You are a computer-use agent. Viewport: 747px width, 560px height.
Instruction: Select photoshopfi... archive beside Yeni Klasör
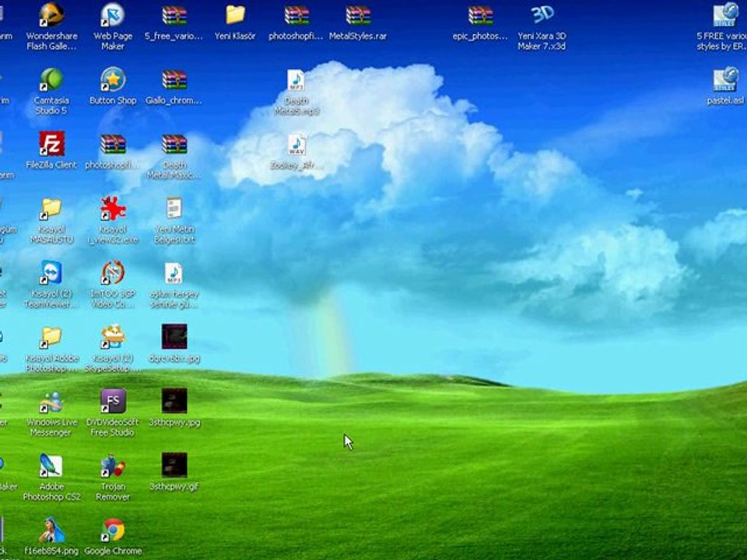tap(296, 16)
